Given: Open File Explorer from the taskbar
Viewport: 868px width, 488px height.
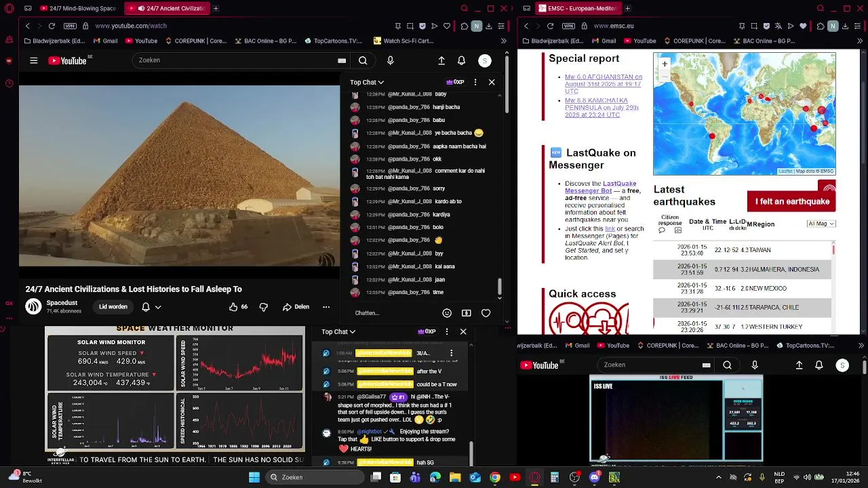Looking at the screenshot, I should (455, 477).
